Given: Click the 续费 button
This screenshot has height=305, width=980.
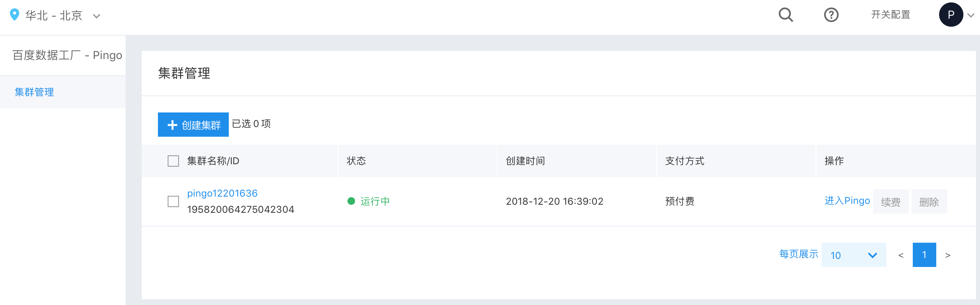Looking at the screenshot, I should click(891, 201).
